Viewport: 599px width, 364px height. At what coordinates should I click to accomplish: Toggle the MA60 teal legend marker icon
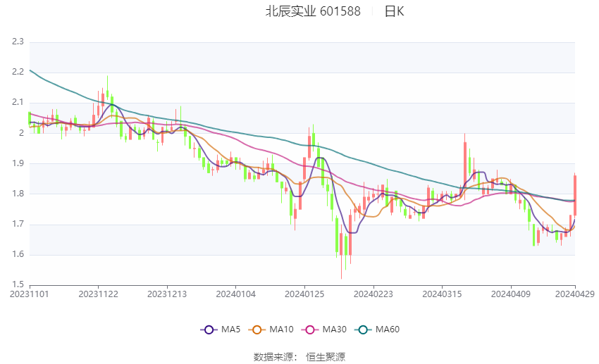tap(364, 330)
